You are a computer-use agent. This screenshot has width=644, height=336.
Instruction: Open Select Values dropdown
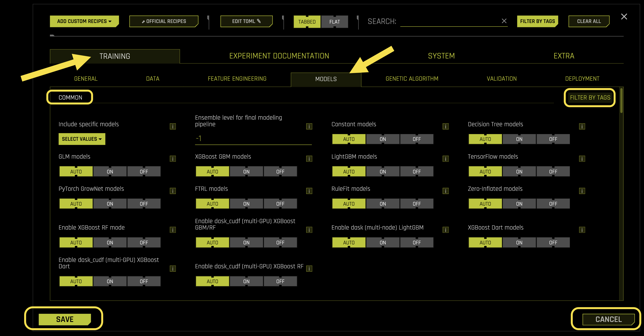point(82,139)
